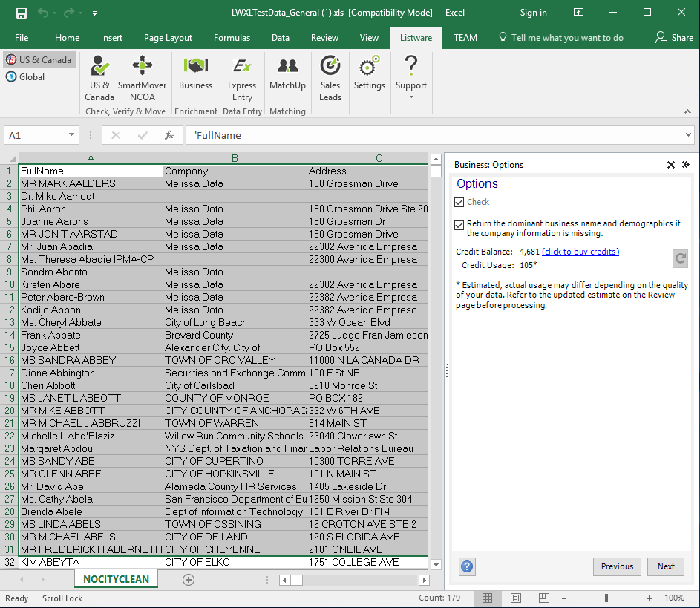This screenshot has width=700, height=608.
Task: Toggle the Check option checkbox
Action: pos(459,202)
